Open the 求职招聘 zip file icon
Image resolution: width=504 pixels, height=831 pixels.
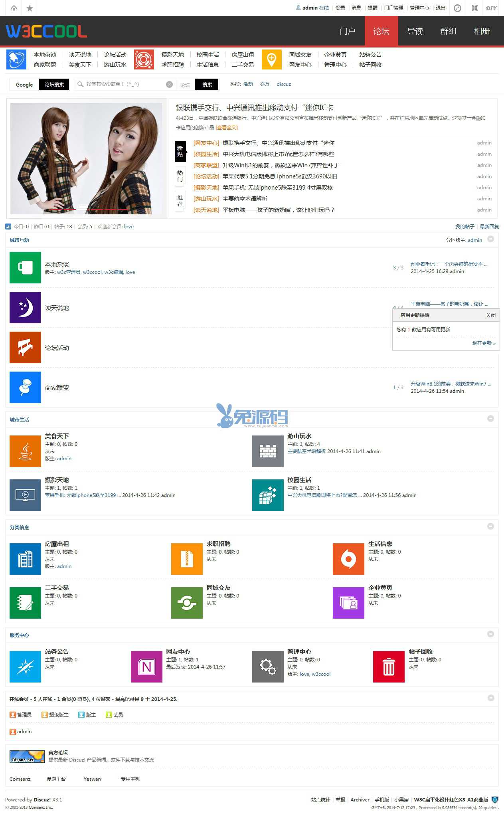(x=187, y=559)
